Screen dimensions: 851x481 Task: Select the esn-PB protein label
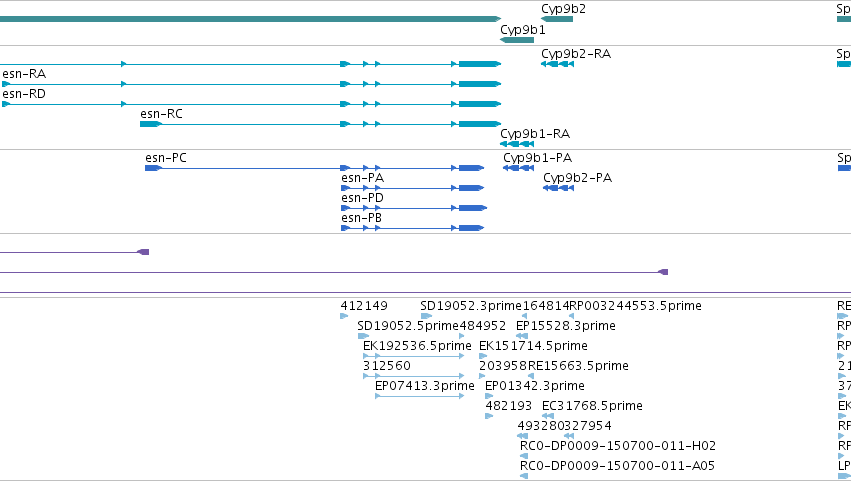coord(361,218)
